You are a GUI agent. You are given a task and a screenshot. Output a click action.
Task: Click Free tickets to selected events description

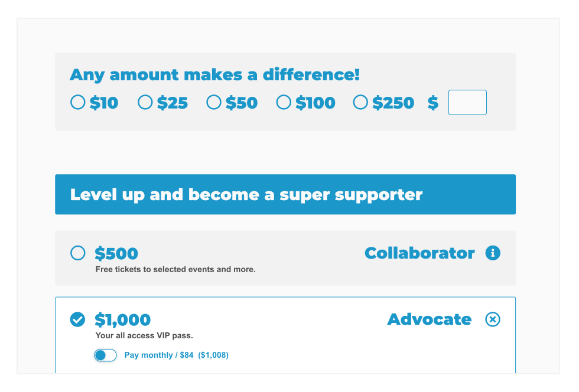click(175, 269)
